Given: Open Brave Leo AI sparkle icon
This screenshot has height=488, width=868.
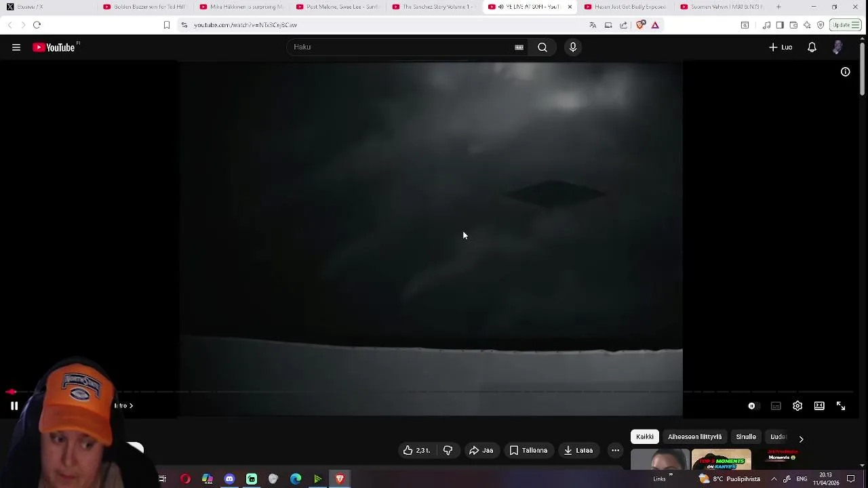Looking at the screenshot, I should (x=807, y=25).
